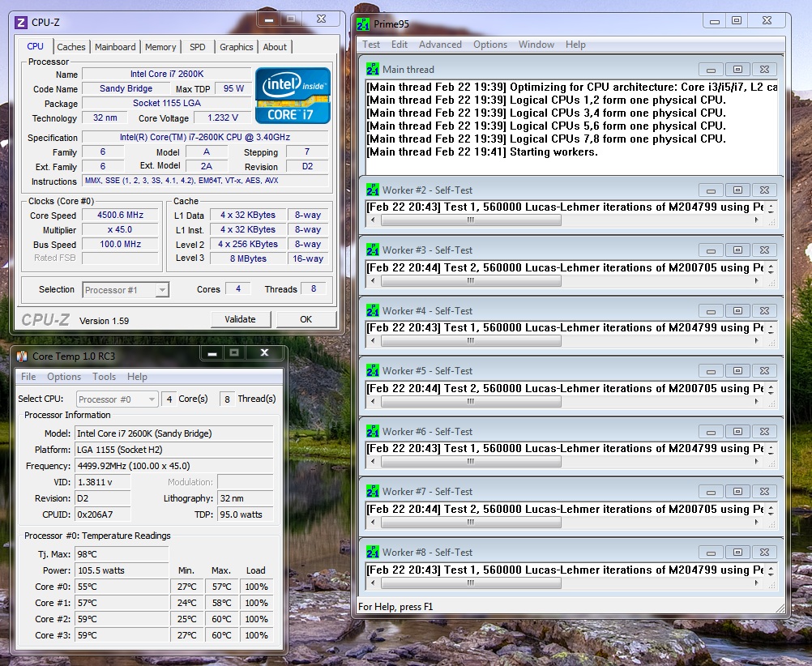Click the Level 3 cache value 8 MBytes
812x666 pixels.
point(249,258)
